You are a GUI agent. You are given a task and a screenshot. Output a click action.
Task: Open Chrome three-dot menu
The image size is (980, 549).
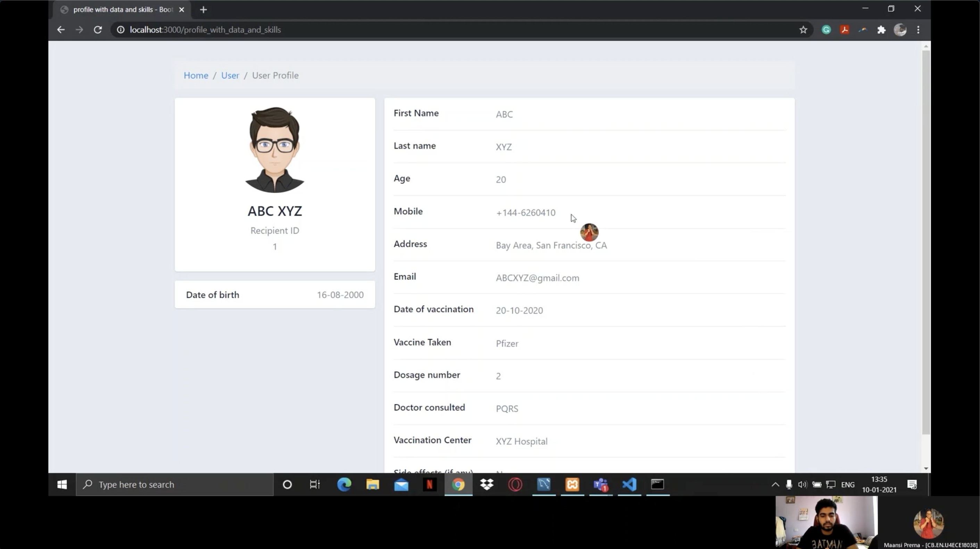tap(919, 29)
